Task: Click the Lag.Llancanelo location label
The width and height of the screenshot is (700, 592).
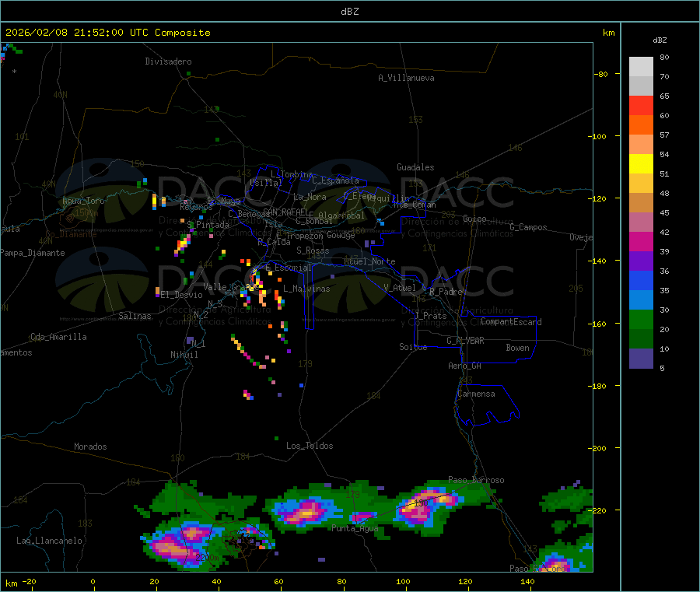Action: click(49, 541)
